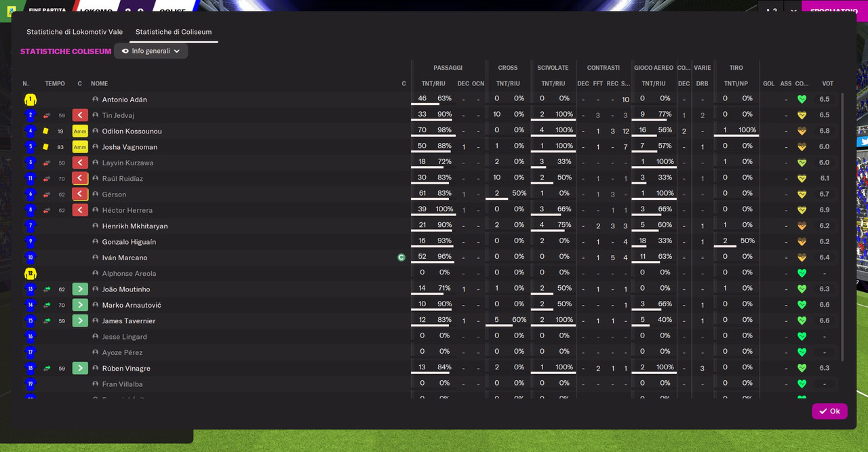Click the condition heart in James Tavernier's row
Image resolution: width=868 pixels, height=452 pixels.
point(802,321)
